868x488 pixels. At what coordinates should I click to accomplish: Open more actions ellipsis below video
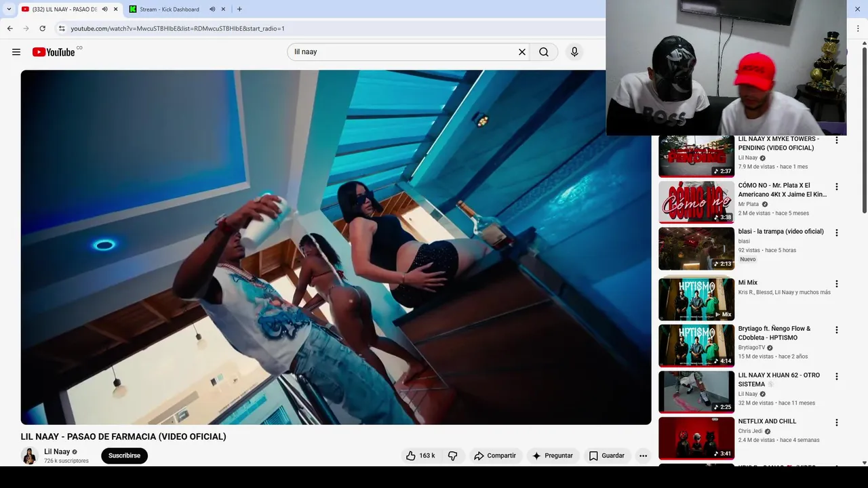click(x=643, y=455)
